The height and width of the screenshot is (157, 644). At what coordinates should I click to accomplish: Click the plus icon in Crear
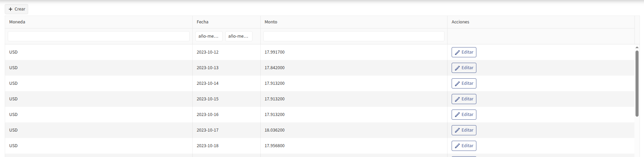pos(11,9)
